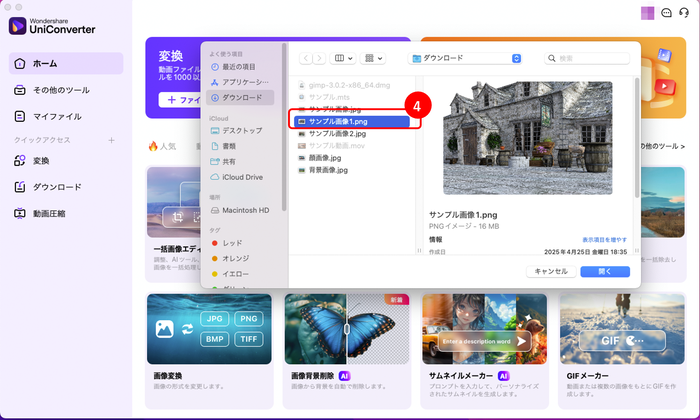The height and width of the screenshot is (420, 700).
Task: Open the support headset icon
Action: pyautogui.click(x=683, y=13)
